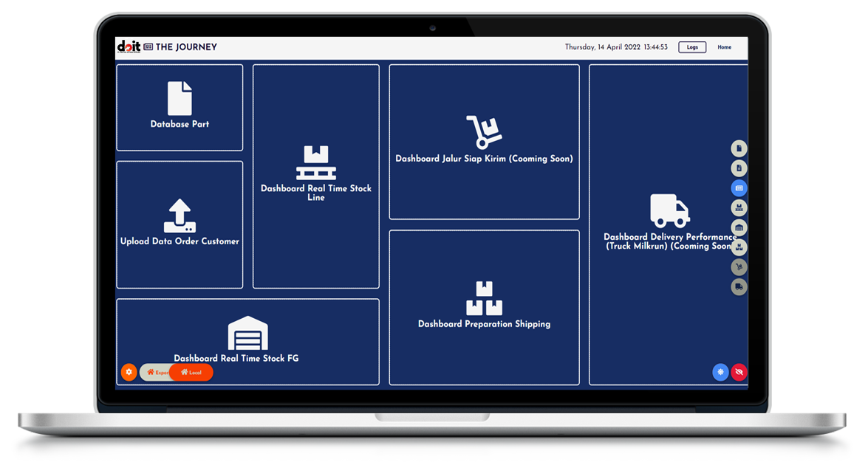Toggle the red crossed-eye visibility button
This screenshot has height=462, width=868.
pyautogui.click(x=739, y=372)
